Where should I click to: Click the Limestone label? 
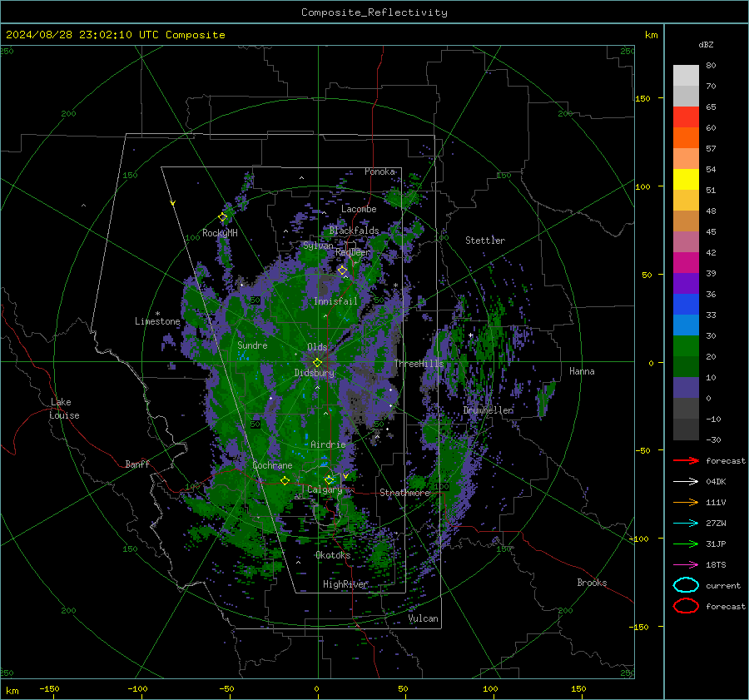click(157, 321)
